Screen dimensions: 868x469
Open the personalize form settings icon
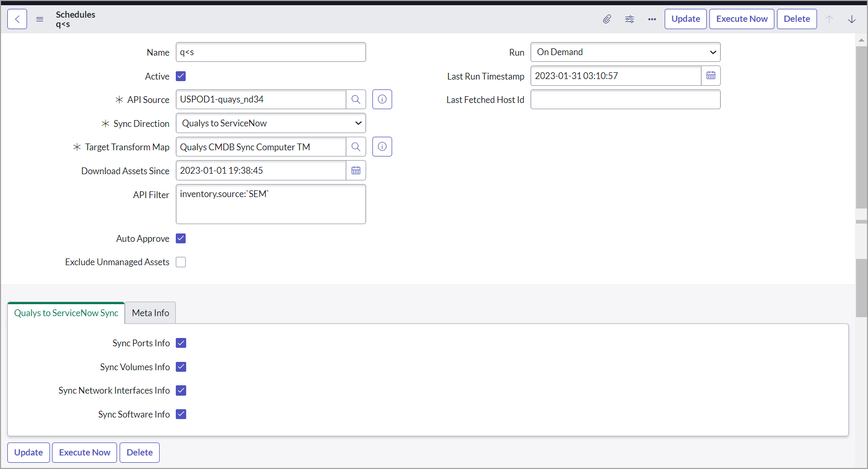(x=629, y=19)
